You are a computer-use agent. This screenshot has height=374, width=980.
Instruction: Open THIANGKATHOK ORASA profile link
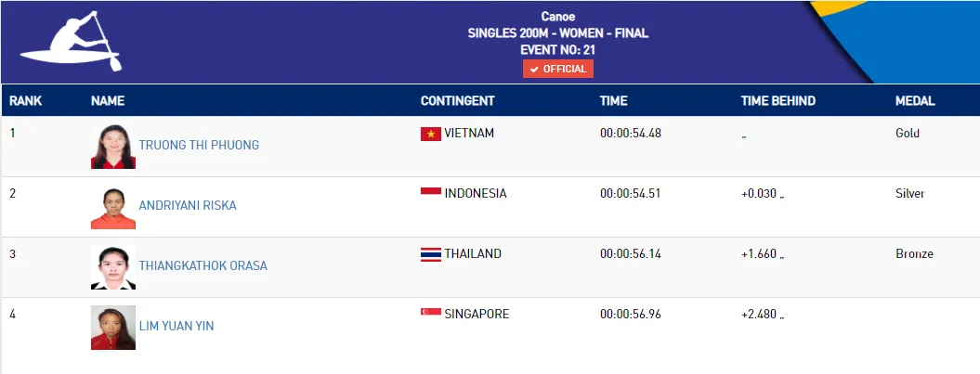203,266
